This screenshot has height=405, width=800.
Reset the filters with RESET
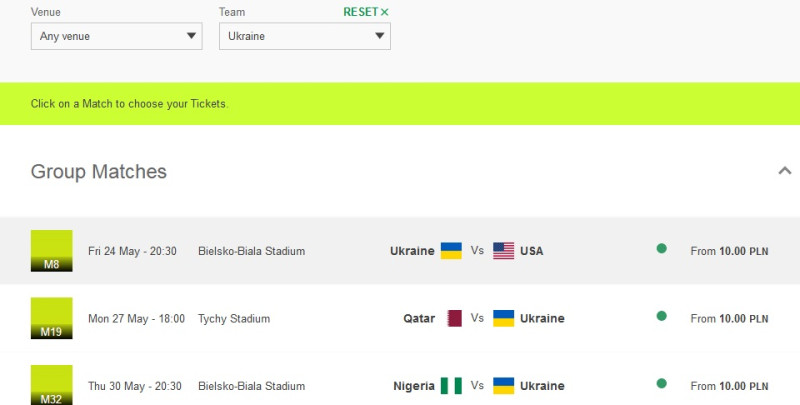tap(366, 12)
